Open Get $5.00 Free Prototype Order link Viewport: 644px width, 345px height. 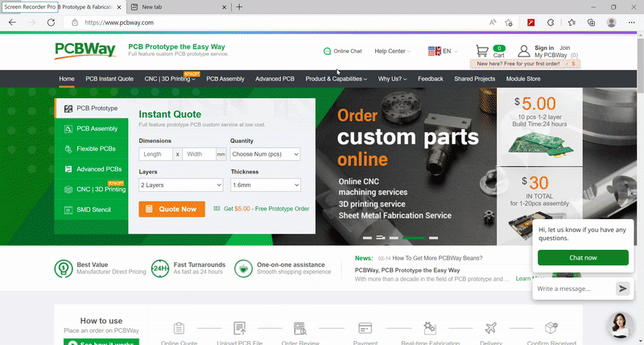coord(266,209)
